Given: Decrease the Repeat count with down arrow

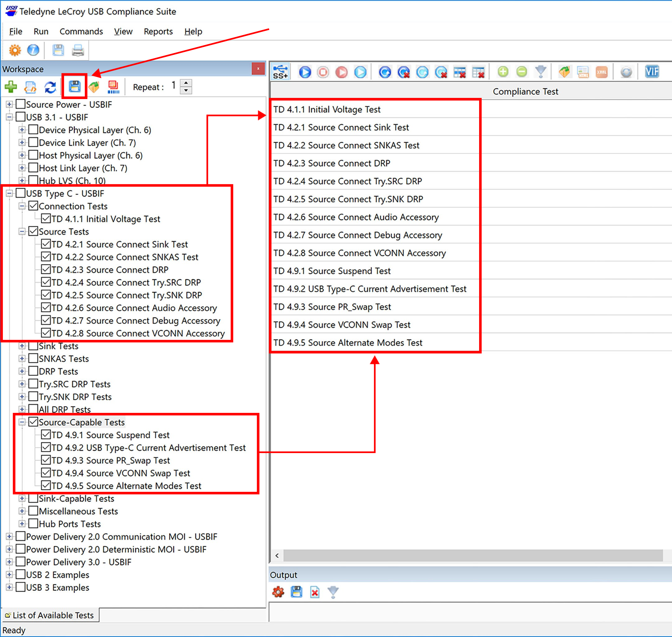Looking at the screenshot, I should pyautogui.click(x=186, y=90).
